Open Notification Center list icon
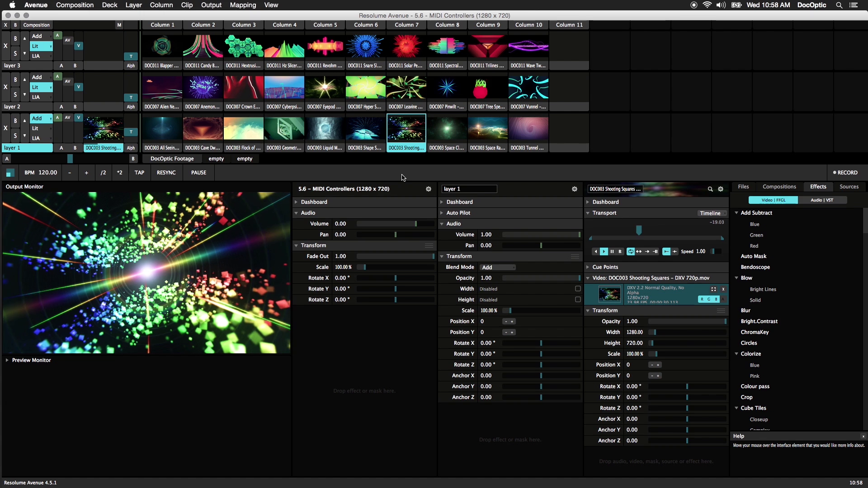The image size is (868, 488). pyautogui.click(x=854, y=5)
